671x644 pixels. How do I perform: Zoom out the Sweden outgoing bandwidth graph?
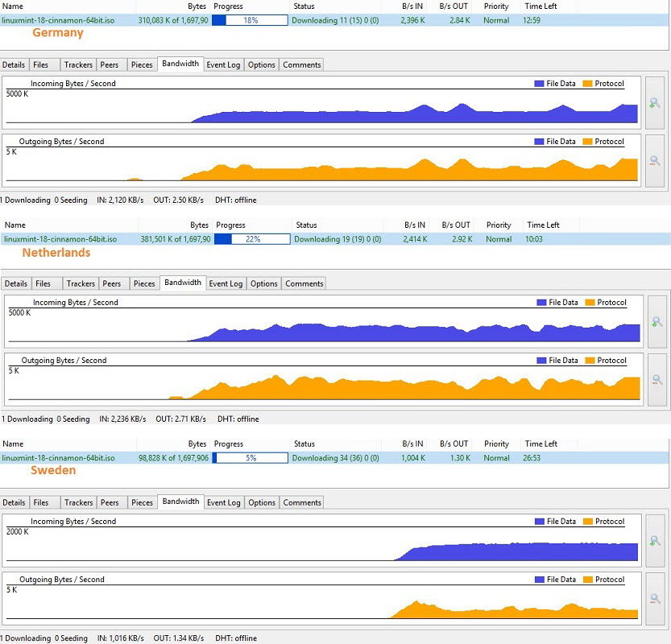pos(655,599)
